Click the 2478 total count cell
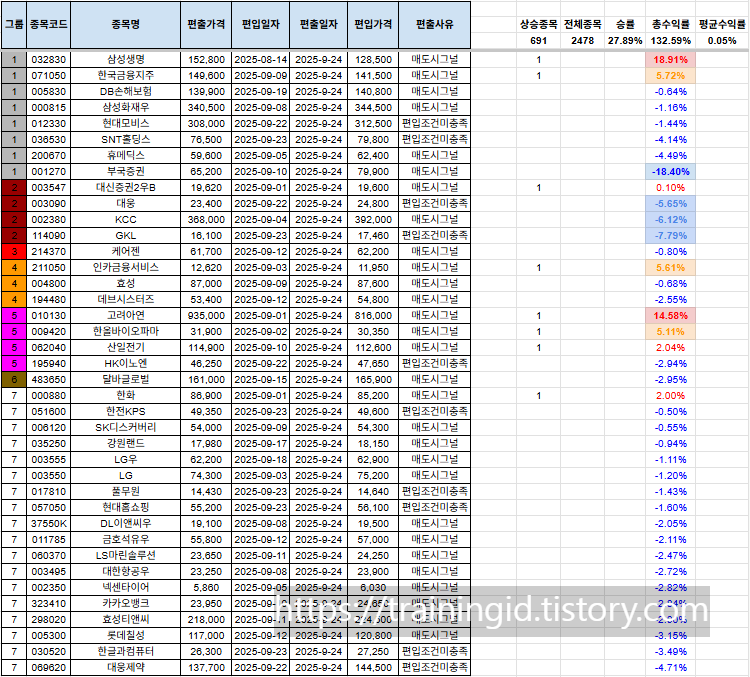The height and width of the screenshot is (677, 750). (582, 41)
